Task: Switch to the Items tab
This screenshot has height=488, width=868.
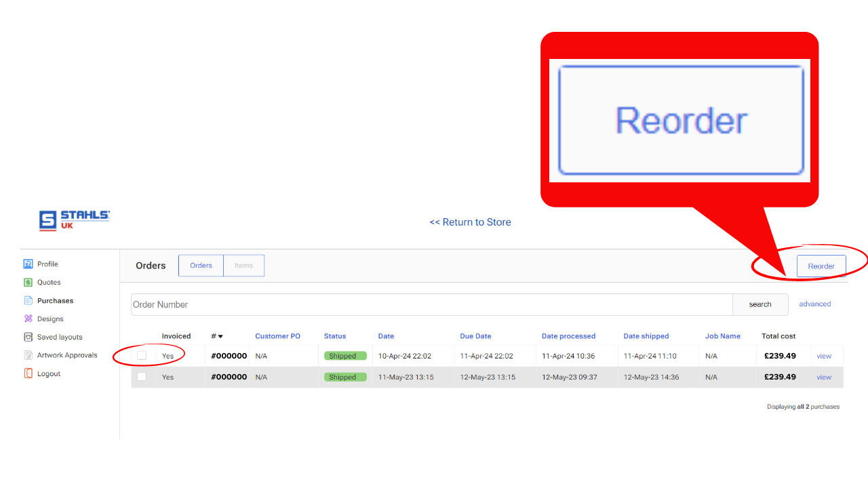Action: [x=243, y=266]
